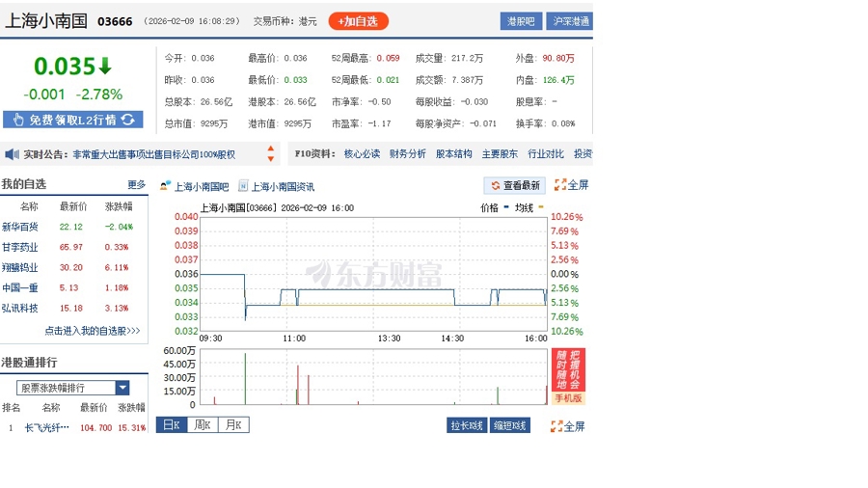Switch to 月K chart tab

click(x=232, y=424)
